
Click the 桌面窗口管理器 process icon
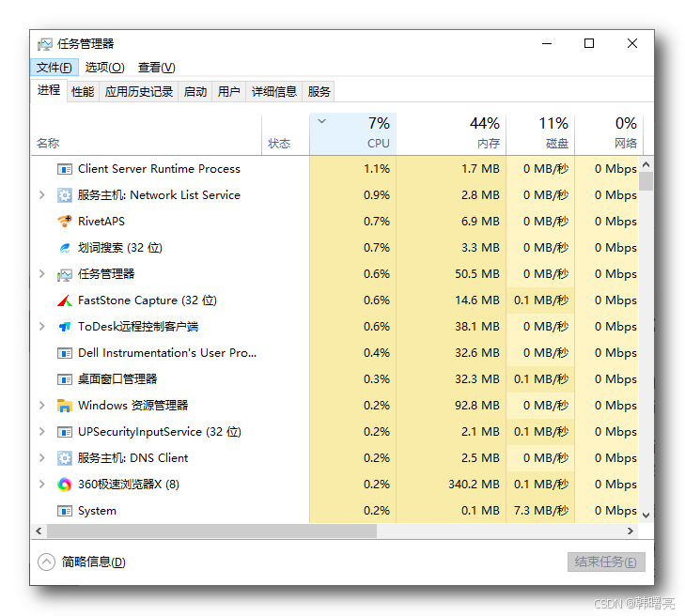(65, 379)
